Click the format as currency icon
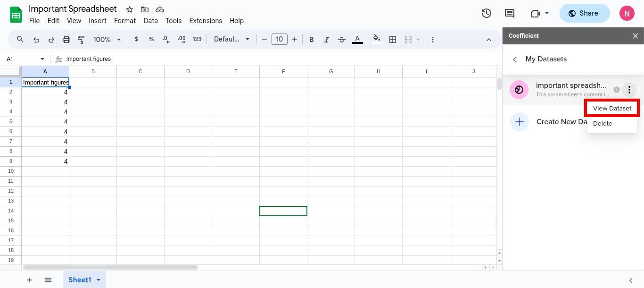644x288 pixels. (136, 39)
